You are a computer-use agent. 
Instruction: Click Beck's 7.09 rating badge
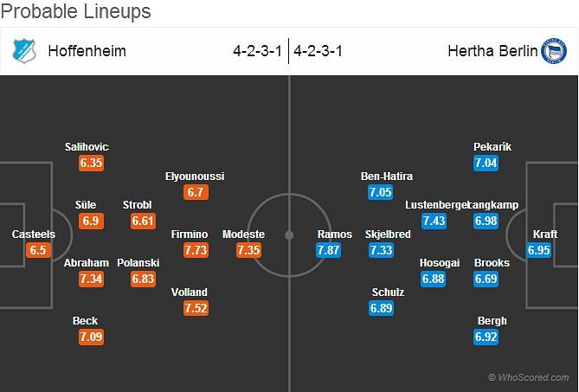click(91, 337)
